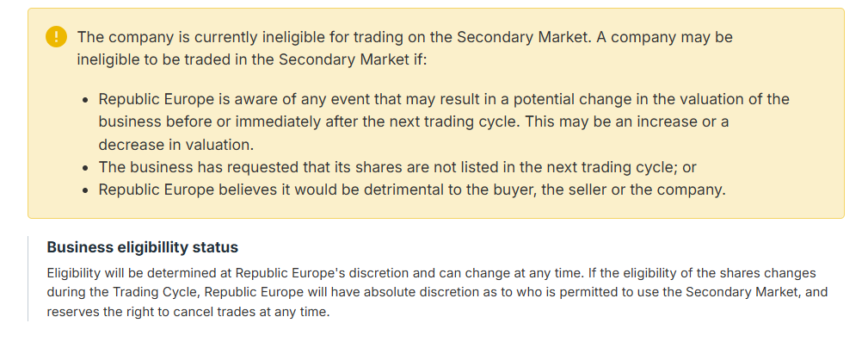868x342 pixels.
Task: Click 'A company may be' in warning header
Action: [x=672, y=37]
